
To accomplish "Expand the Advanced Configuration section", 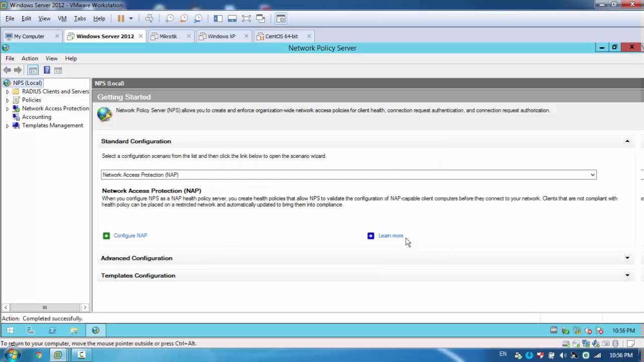I will [627, 258].
